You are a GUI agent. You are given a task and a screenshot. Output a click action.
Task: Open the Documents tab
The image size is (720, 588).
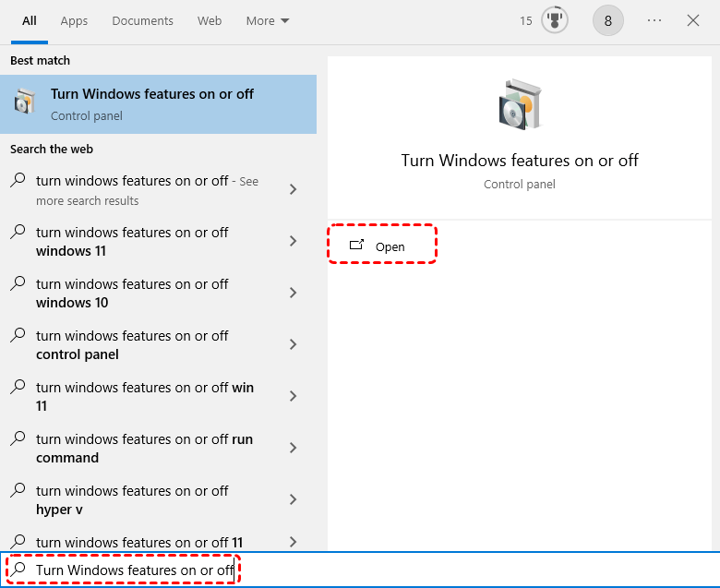point(142,21)
